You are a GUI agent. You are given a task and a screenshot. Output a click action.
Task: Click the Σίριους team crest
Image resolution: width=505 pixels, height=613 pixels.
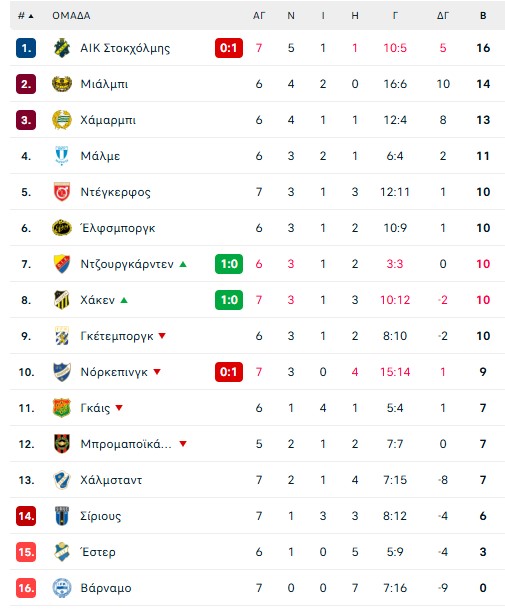[x=62, y=516]
